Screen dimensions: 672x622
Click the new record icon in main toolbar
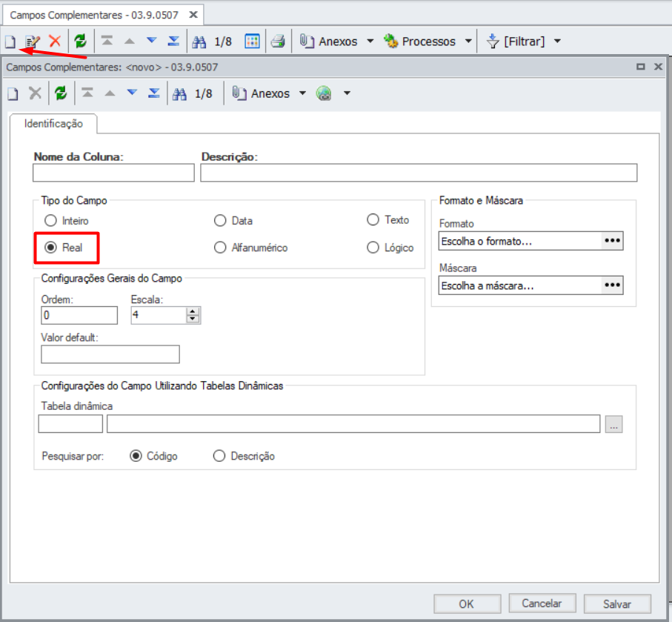click(10, 42)
